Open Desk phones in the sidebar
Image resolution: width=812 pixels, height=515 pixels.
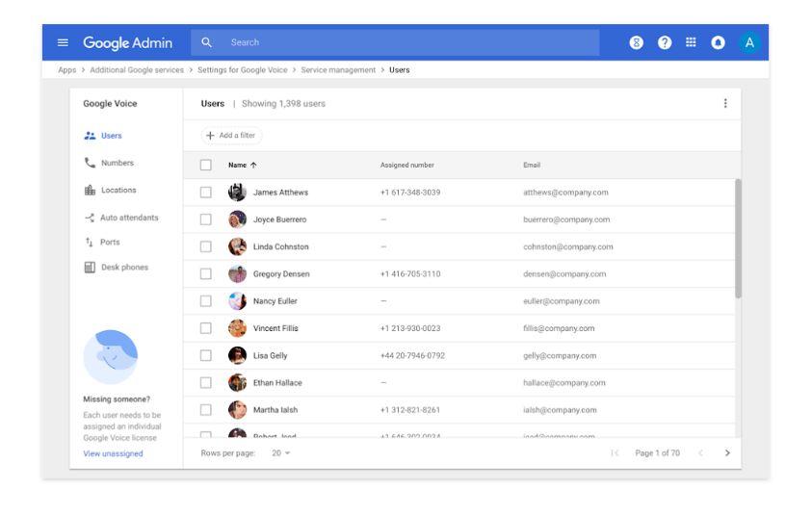(x=116, y=267)
